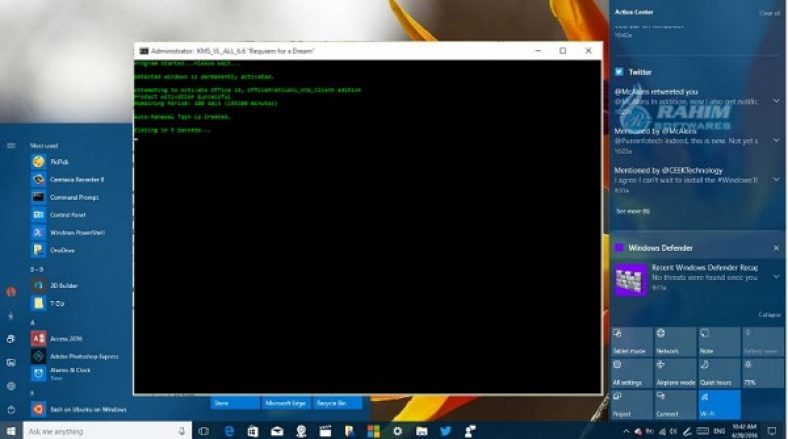788x439 pixels.
Task: Open user account avatar in Start menu
Action: pyautogui.click(x=11, y=291)
